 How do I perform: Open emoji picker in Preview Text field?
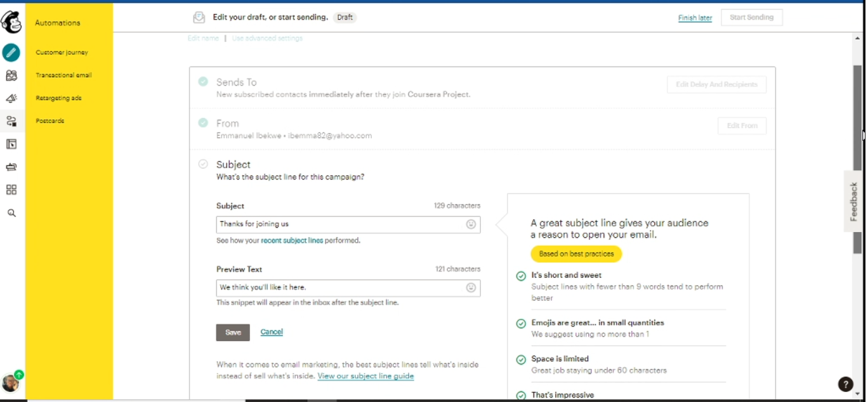pyautogui.click(x=471, y=288)
